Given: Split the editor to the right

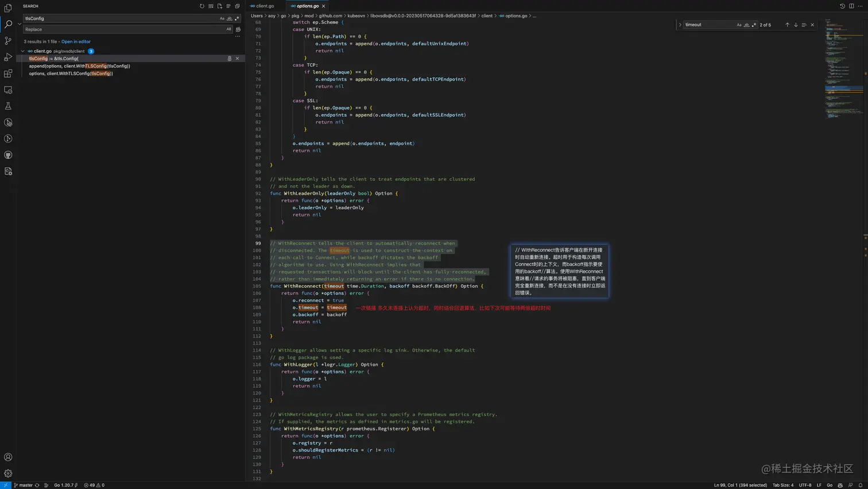Looking at the screenshot, I should pyautogui.click(x=851, y=6).
